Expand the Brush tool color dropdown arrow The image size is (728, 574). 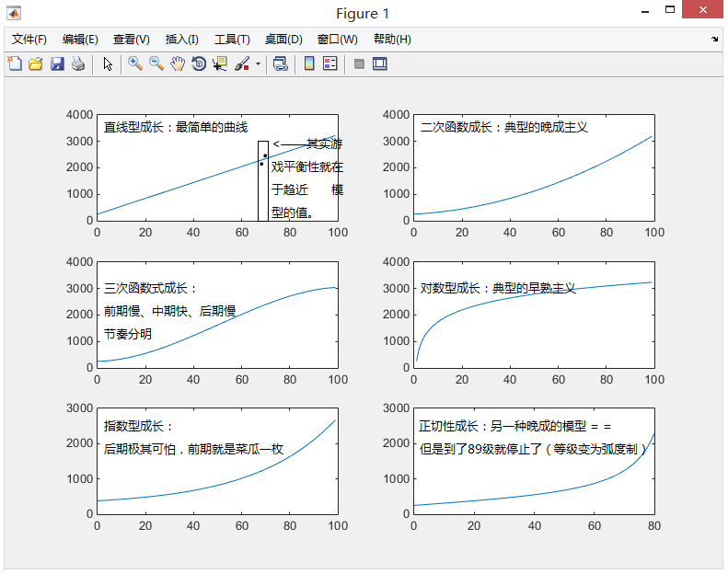[x=258, y=64]
